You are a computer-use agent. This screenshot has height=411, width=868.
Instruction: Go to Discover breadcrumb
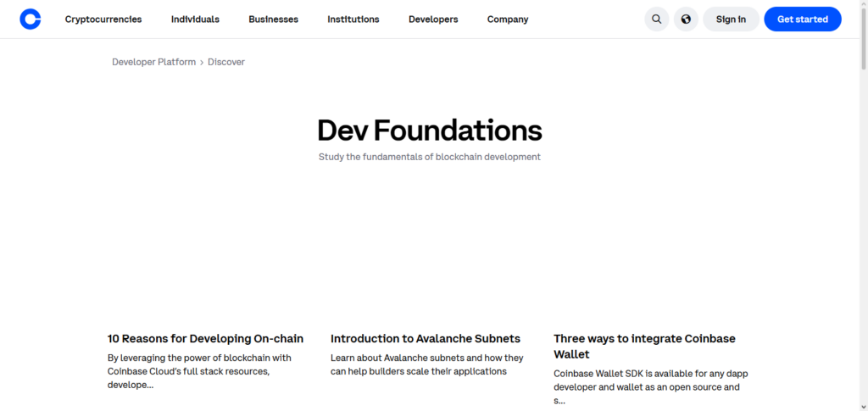tap(226, 62)
